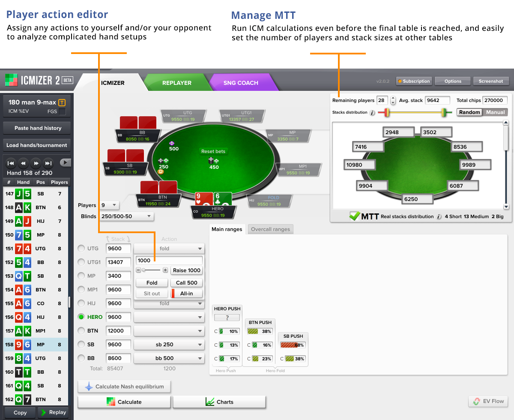The width and height of the screenshot is (514, 420).
Task: Open the Overcall ranges tab
Action: coord(270,229)
